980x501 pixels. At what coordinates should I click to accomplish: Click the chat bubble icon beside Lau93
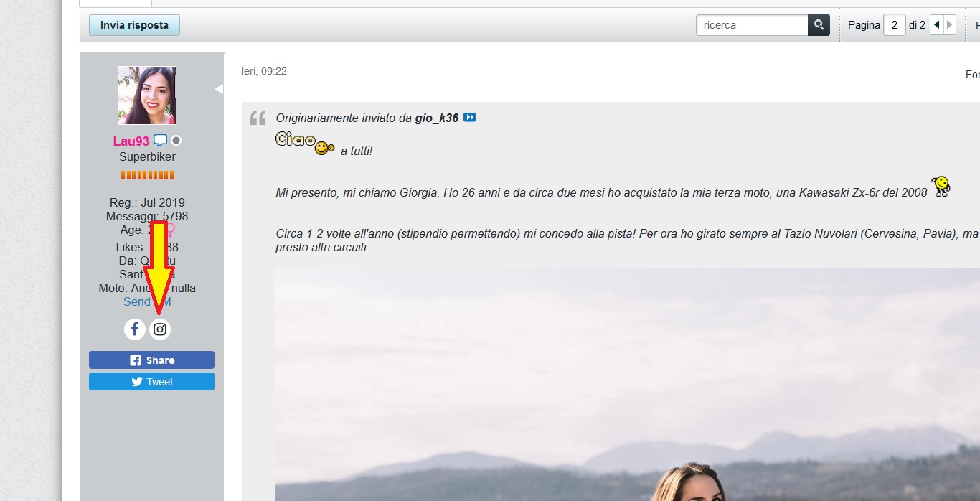tap(160, 141)
